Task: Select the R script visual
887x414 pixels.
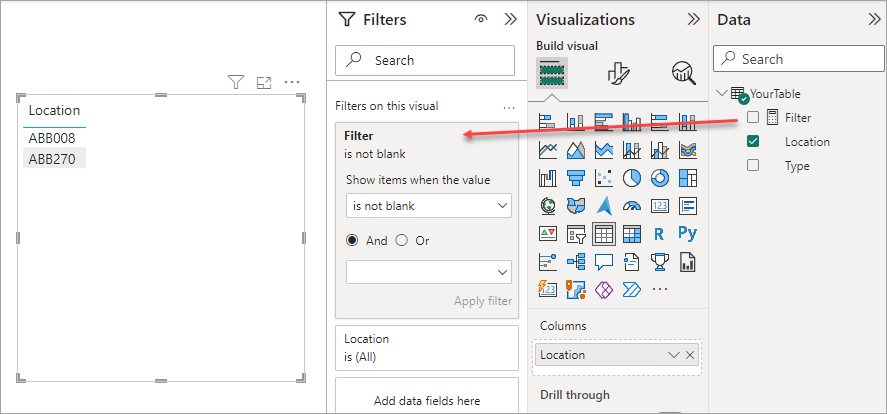Action: pos(660,233)
